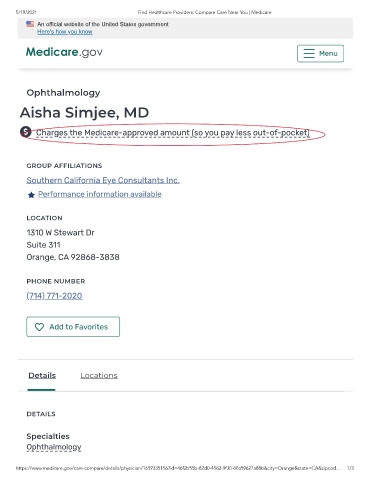The width and height of the screenshot is (370, 480).
Task: Click the Medicare.gov logo
Action: pyautogui.click(x=64, y=52)
